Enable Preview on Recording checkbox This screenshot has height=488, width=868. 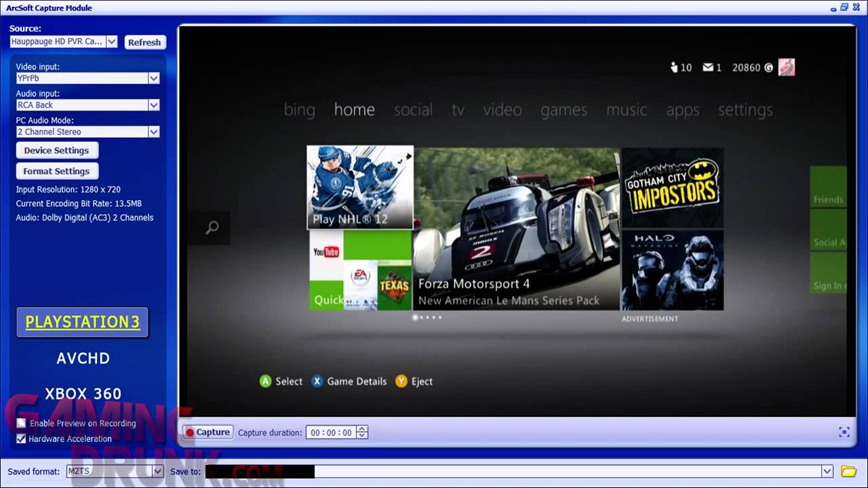(x=21, y=423)
